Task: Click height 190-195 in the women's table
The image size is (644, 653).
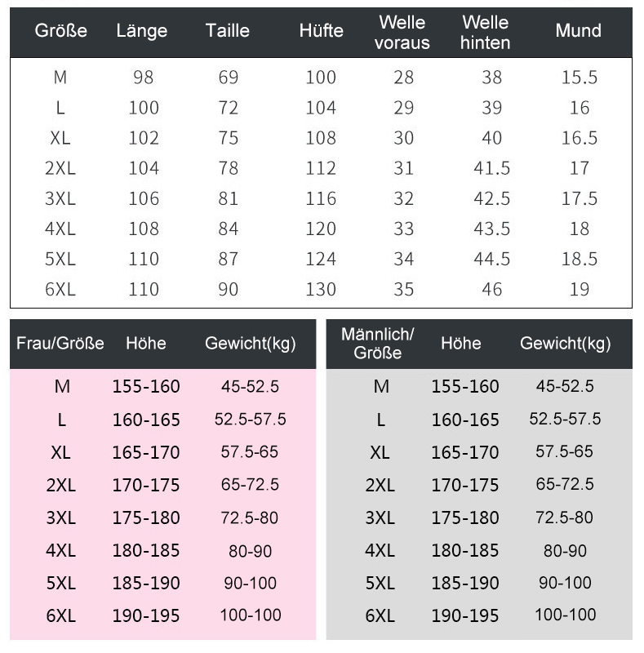Action: coord(146,615)
